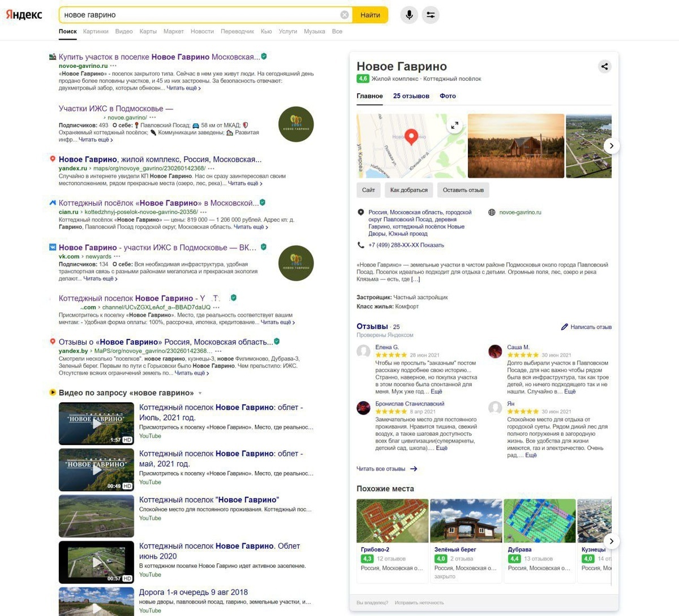
Task: Open Читать все отзывы link
Action: 381,469
